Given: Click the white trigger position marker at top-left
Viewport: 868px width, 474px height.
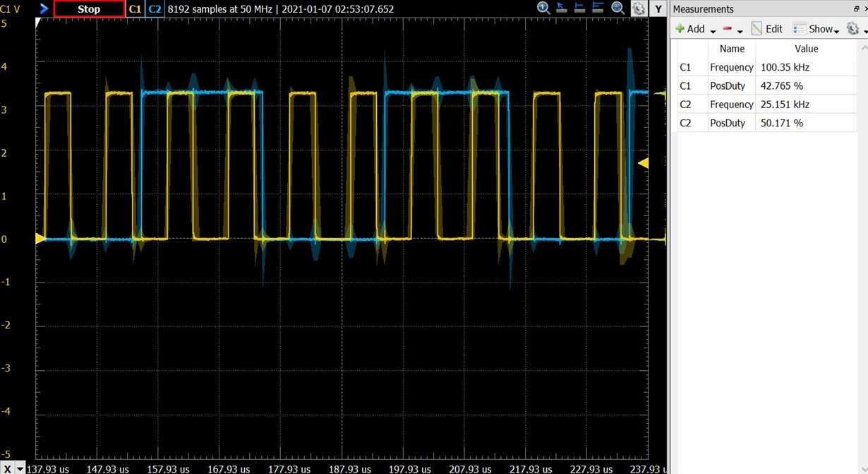Looking at the screenshot, I should pos(38,23).
